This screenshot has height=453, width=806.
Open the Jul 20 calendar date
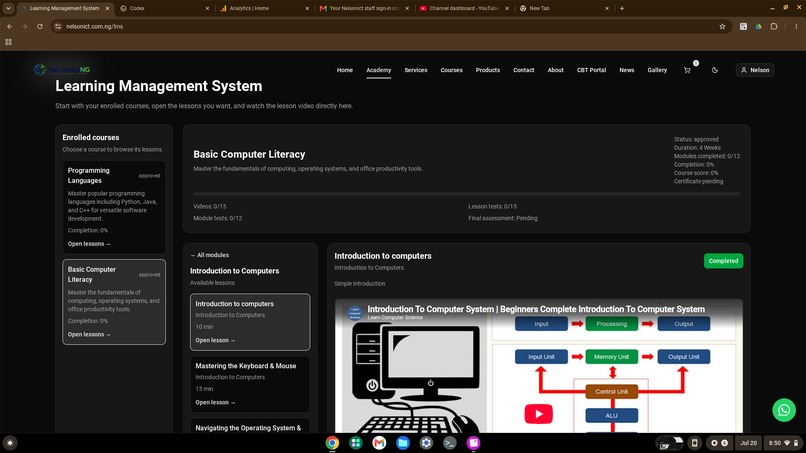tap(748, 443)
